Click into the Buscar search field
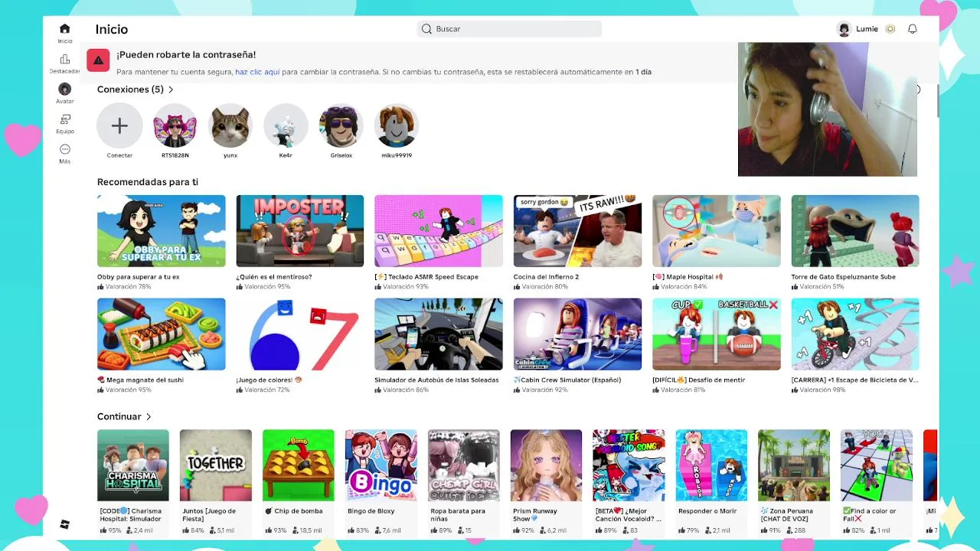980x551 pixels. click(509, 29)
